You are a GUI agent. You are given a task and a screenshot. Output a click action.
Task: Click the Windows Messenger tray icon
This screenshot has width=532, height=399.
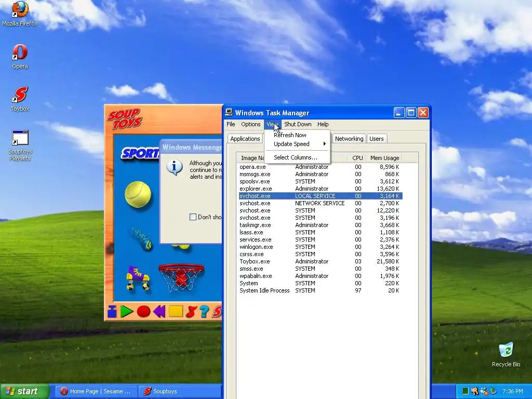tap(484, 391)
